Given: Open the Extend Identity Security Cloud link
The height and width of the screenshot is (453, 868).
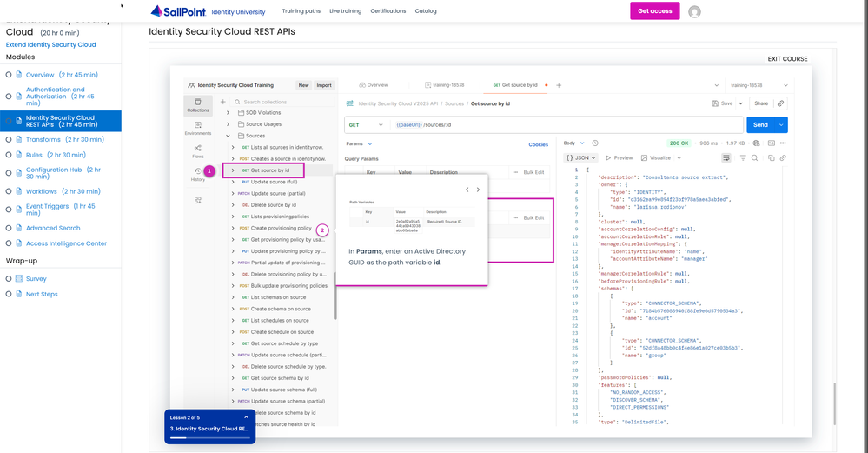Looking at the screenshot, I should point(51,45).
